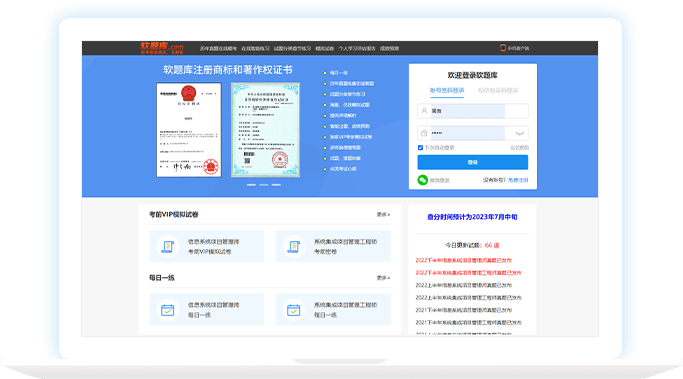The width and height of the screenshot is (683, 379).
Task: Uncheck the 下次自动登录 checkbox
Action: [420, 148]
